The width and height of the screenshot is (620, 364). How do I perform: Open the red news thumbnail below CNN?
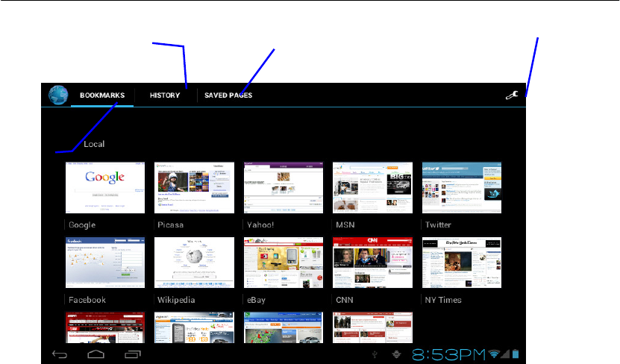point(372,327)
